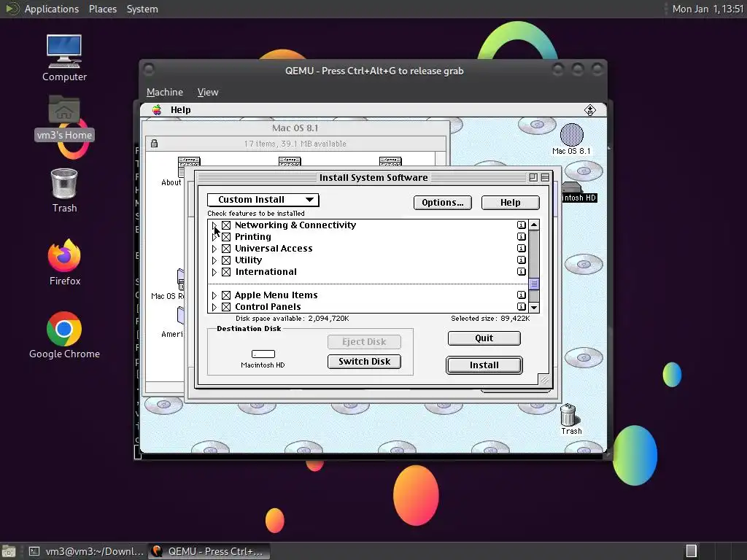The image size is (747, 560).
Task: Click the Apple menu icon
Action: click(157, 110)
